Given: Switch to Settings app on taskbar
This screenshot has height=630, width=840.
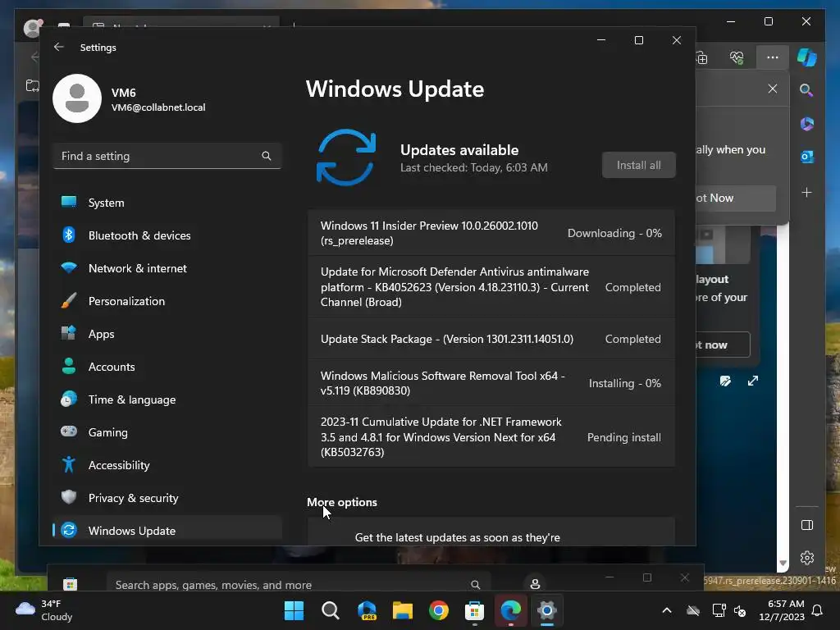Looking at the screenshot, I should point(547,610).
